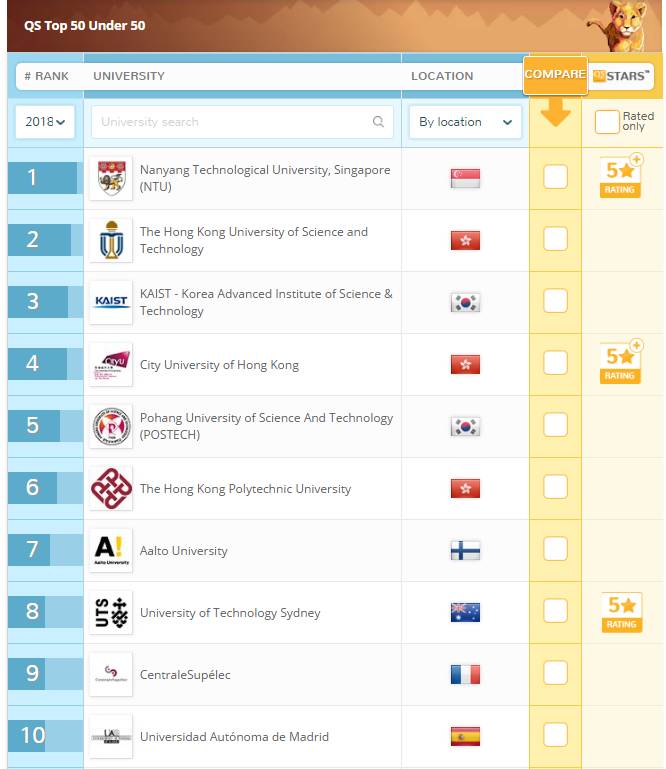The width and height of the screenshot is (666, 769).
Task: Click the KAIST logo icon
Action: coord(111,302)
